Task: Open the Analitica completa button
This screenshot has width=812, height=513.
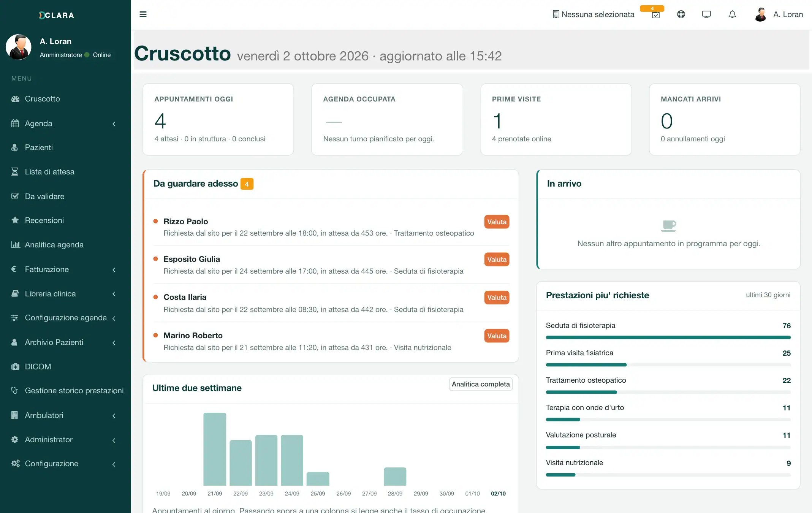Action: click(481, 384)
